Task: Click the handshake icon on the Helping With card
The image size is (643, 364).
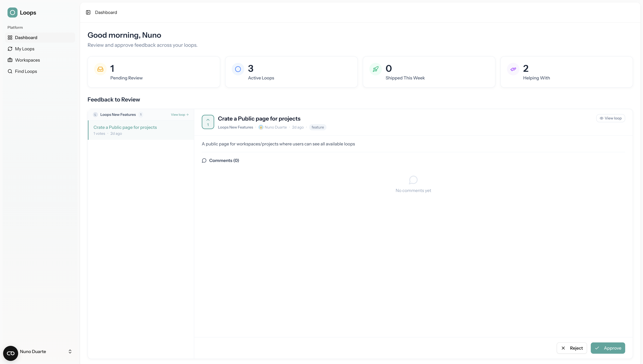Action: [x=513, y=69]
